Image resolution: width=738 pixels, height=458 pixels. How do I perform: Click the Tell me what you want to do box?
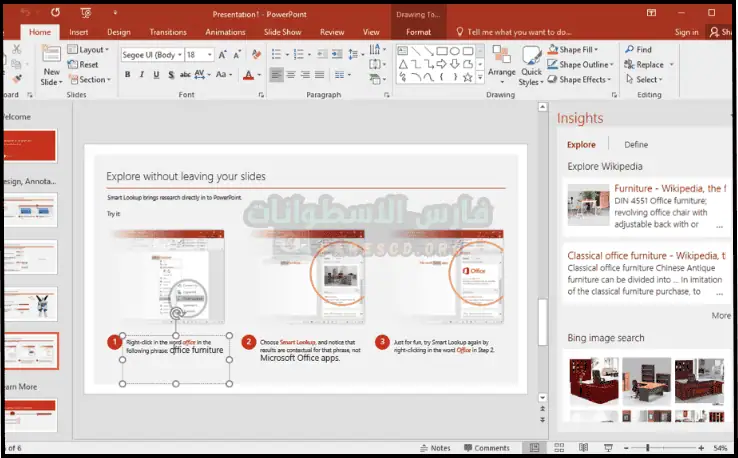(x=518, y=32)
